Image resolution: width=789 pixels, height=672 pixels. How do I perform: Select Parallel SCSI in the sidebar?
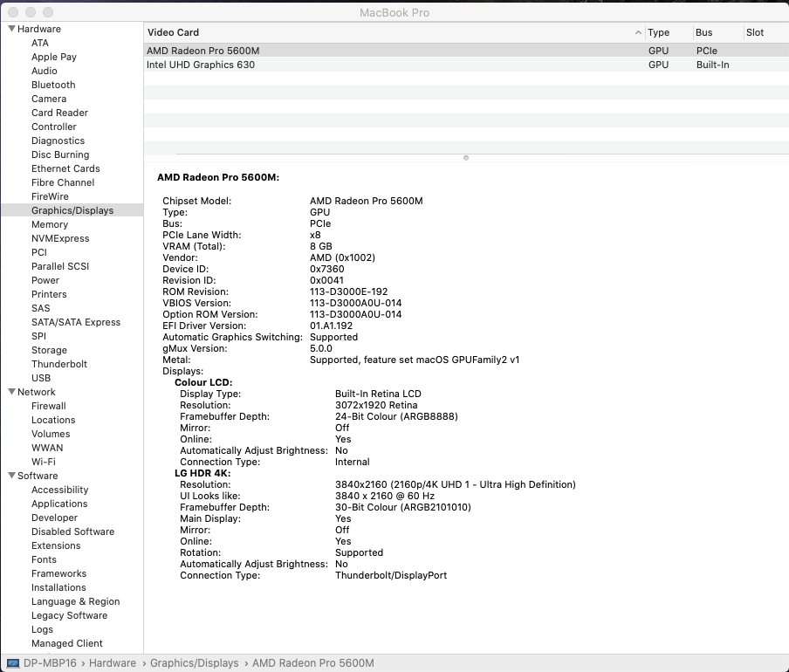point(60,266)
